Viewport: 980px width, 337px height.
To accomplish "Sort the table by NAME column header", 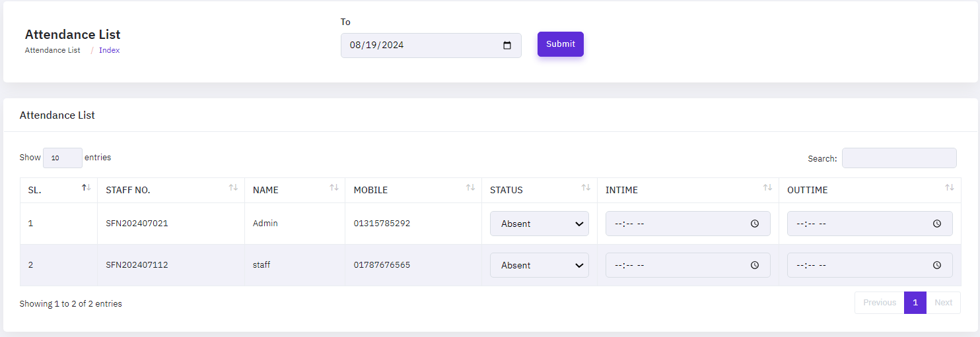I will point(265,190).
